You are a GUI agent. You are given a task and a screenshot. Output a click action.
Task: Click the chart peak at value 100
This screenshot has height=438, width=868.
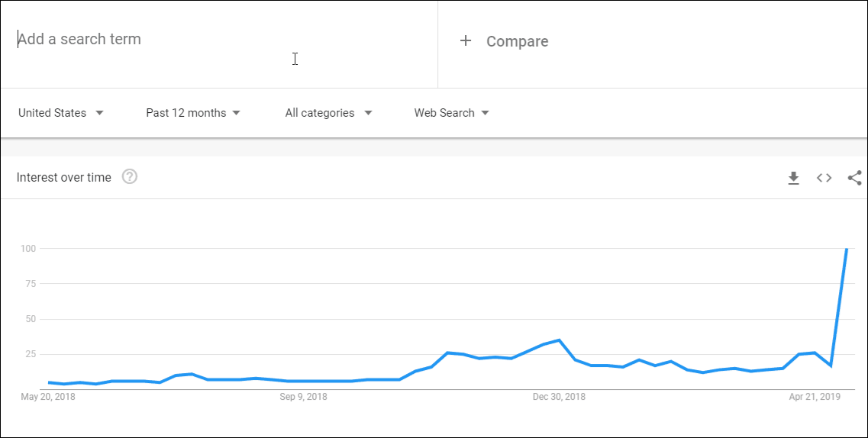[x=847, y=249]
